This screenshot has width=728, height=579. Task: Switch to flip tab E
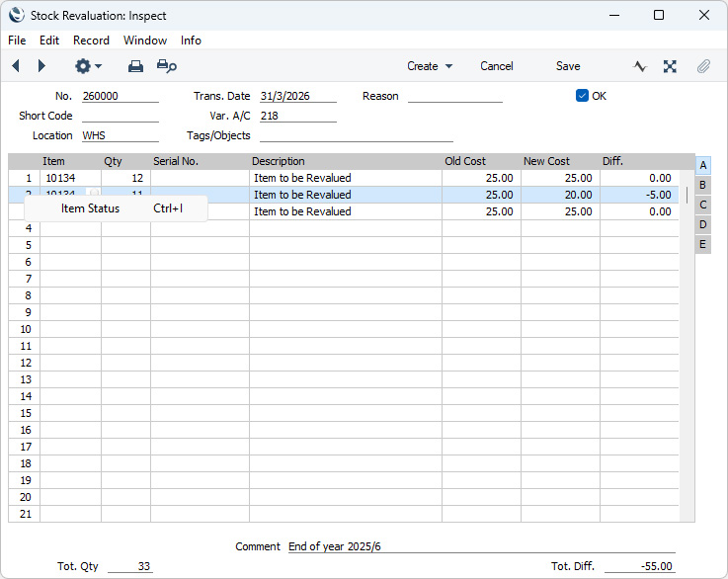coord(703,244)
